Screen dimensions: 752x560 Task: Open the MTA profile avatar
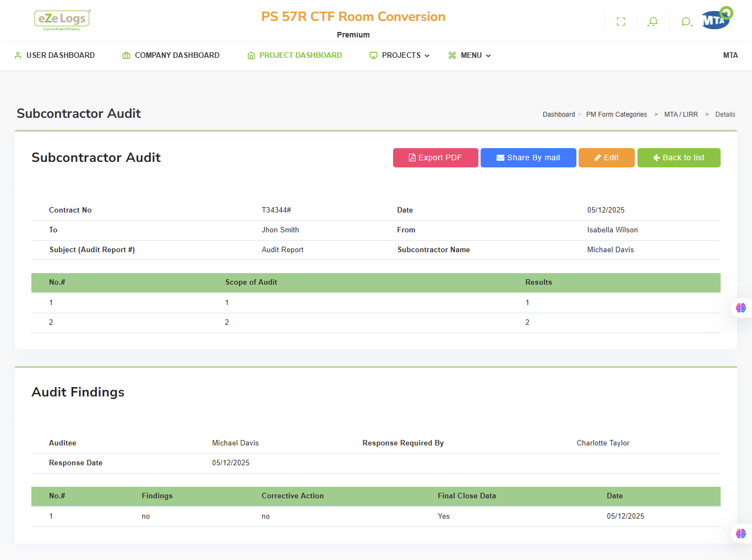[717, 19]
